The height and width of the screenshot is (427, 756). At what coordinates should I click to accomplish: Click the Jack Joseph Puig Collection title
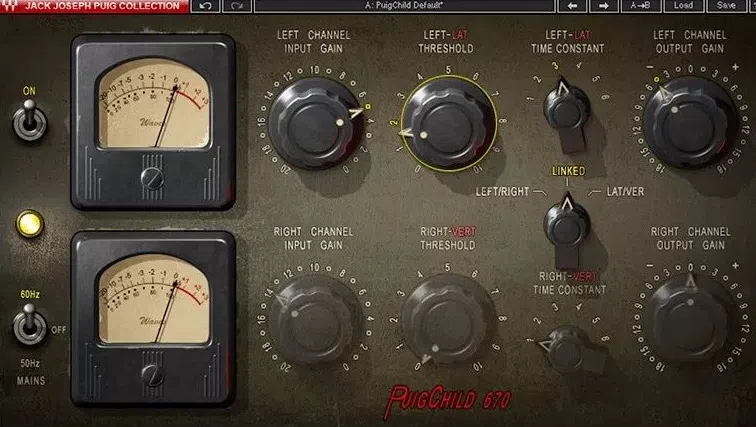click(102, 6)
